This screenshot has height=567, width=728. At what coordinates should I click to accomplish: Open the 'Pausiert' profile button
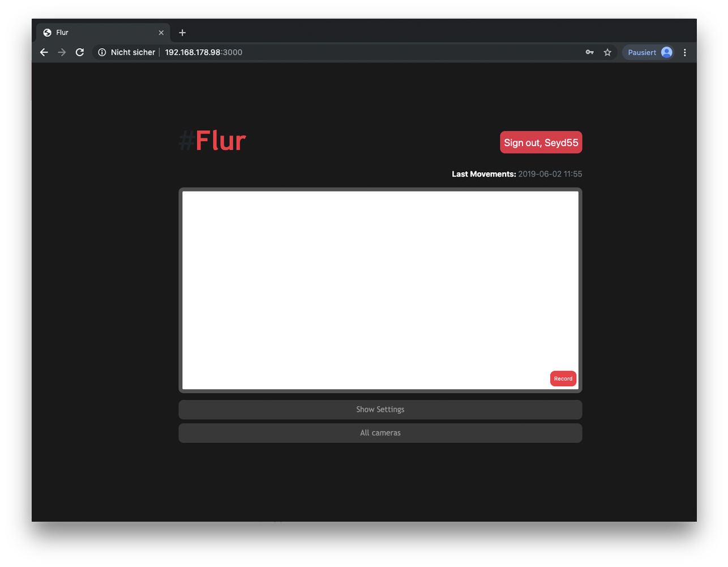click(x=649, y=52)
